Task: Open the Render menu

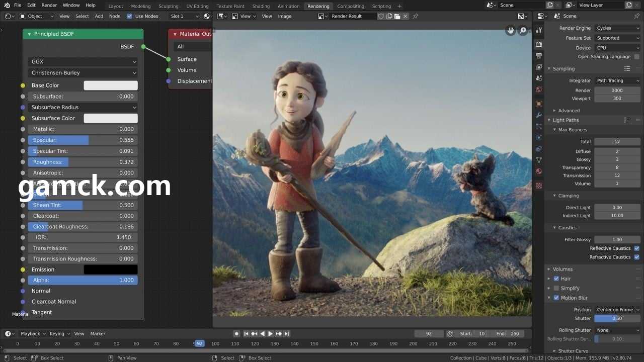Action: point(49,5)
